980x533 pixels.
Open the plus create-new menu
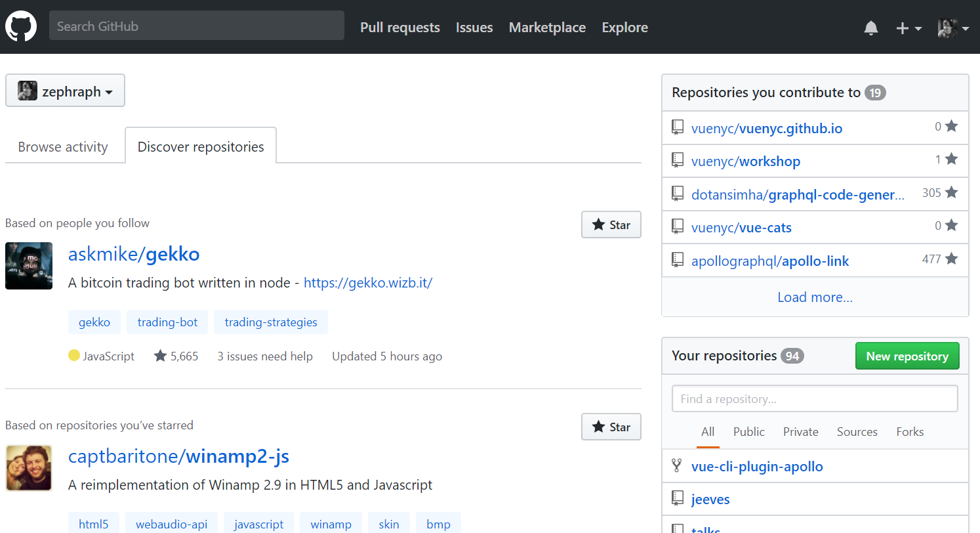pos(909,28)
